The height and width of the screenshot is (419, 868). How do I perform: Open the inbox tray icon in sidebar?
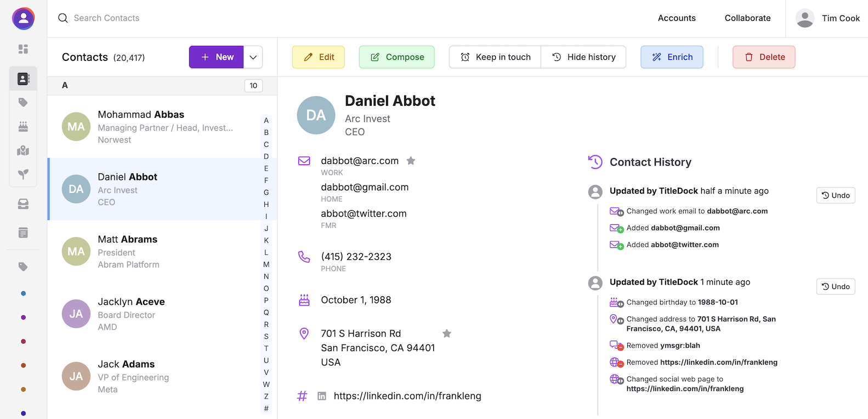[x=23, y=204]
